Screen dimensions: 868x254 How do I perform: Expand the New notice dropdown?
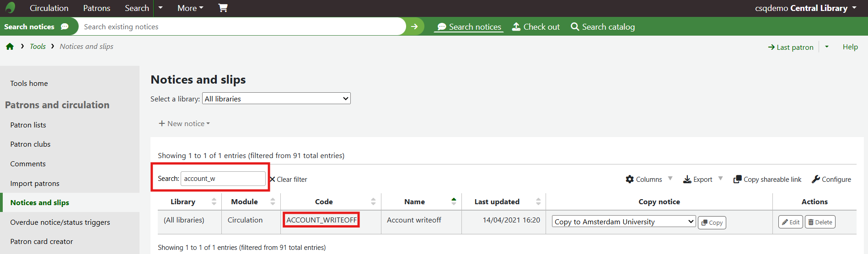pos(184,124)
